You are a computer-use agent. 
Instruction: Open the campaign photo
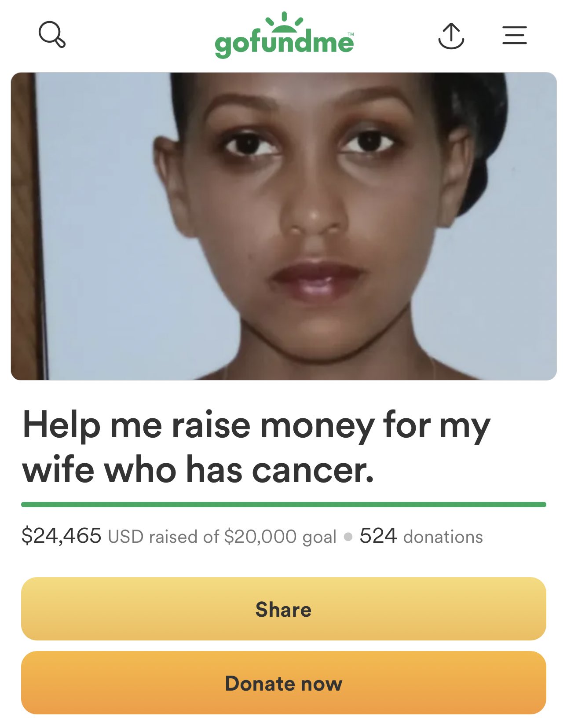(x=284, y=226)
